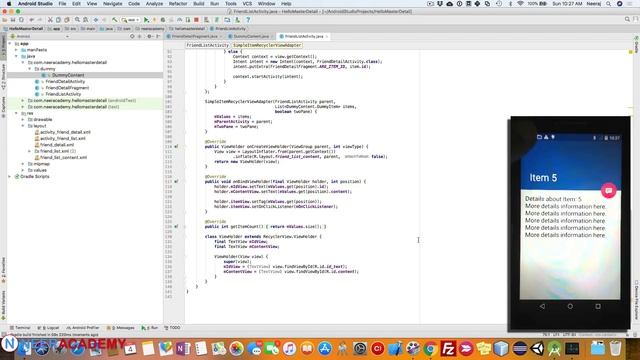
Task: Click the Search Everywhere magnifier at top right
Action: coord(627,19)
